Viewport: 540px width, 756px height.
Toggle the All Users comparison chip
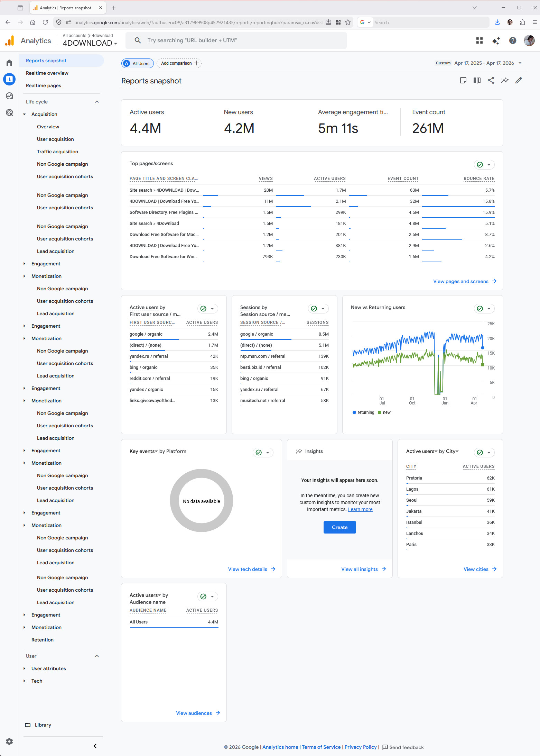pos(138,63)
